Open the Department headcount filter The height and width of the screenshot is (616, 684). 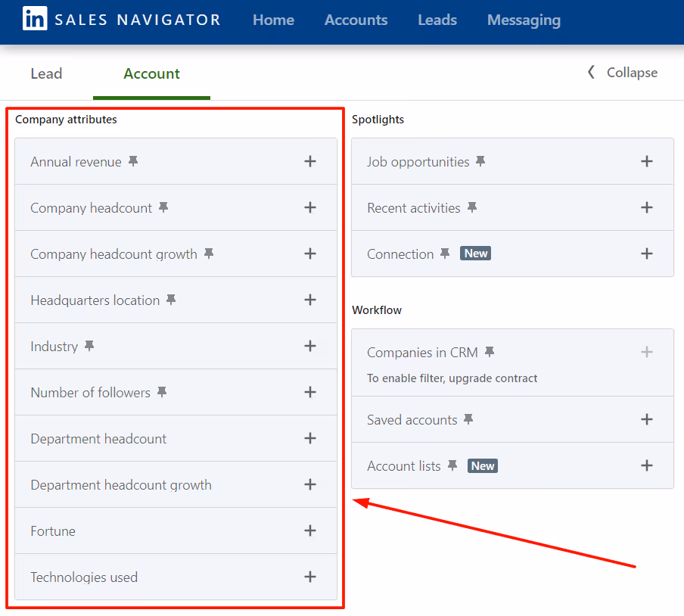click(x=98, y=438)
